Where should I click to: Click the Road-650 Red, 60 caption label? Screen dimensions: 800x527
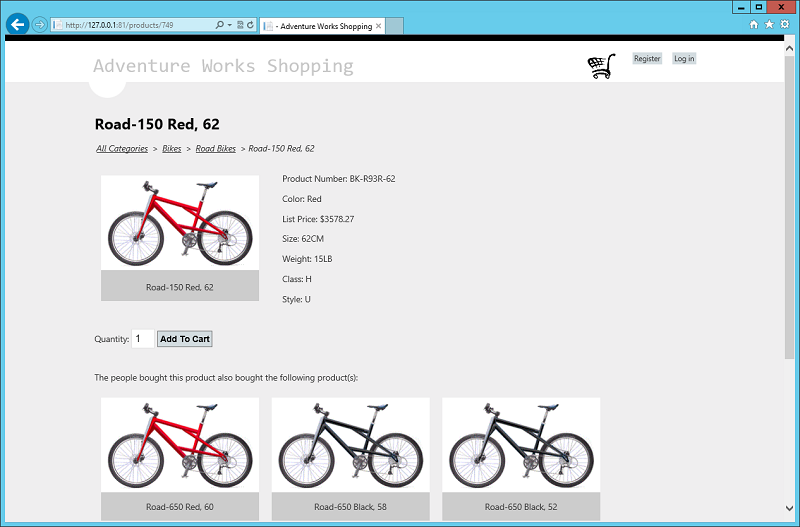(180, 507)
